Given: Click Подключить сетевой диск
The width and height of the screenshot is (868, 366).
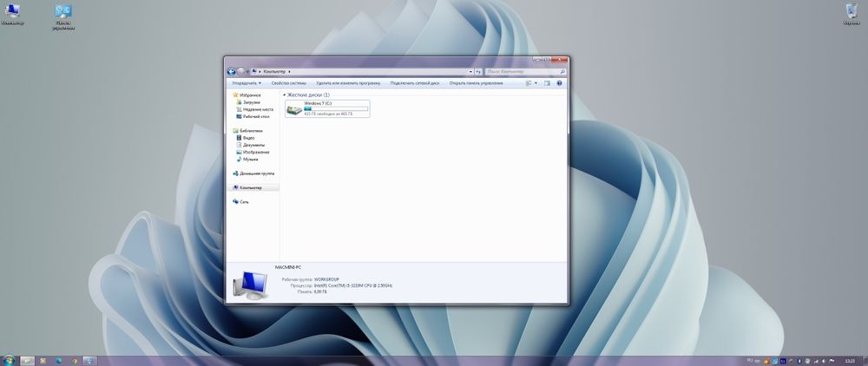Looking at the screenshot, I should click(x=415, y=83).
